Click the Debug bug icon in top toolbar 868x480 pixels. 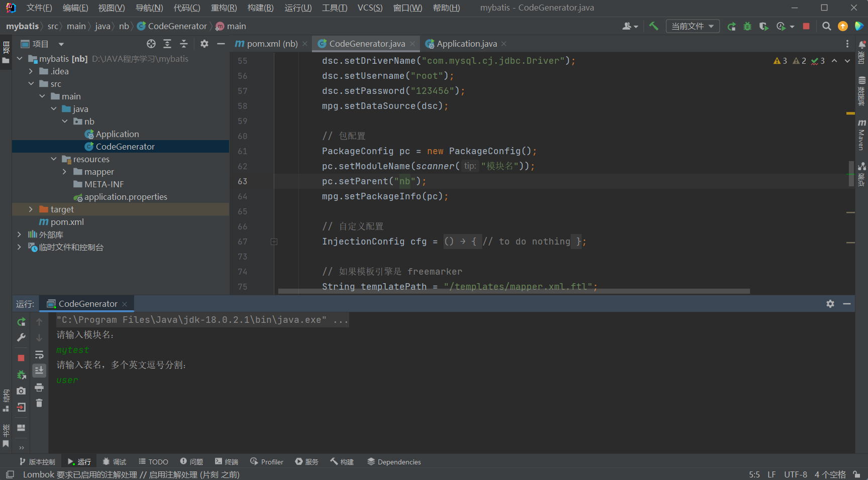[x=747, y=26]
